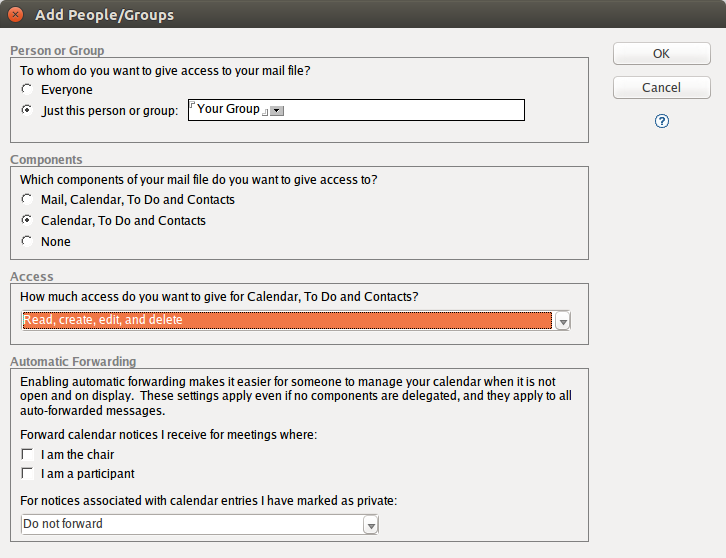The height and width of the screenshot is (558, 726).
Task: Enable the 'I am the chair' checkbox
Action: [x=28, y=455]
